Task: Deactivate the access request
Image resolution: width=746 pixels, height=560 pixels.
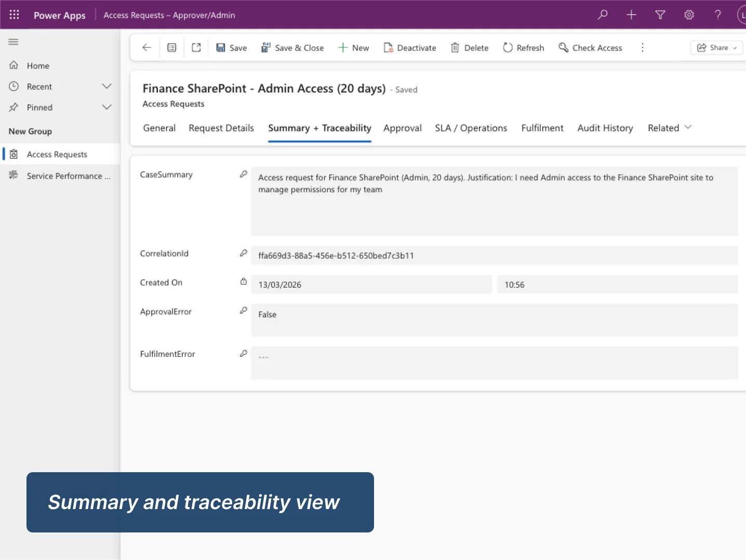Action: coord(410,47)
